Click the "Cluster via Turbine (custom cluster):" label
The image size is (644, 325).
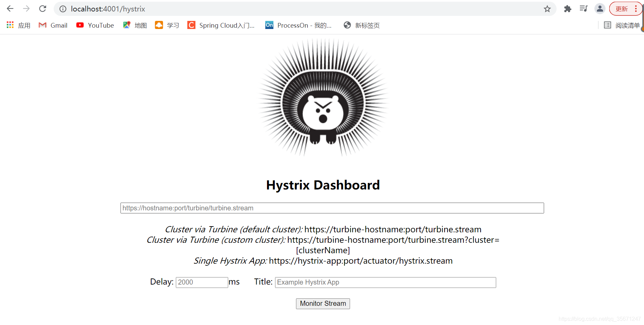(x=216, y=240)
